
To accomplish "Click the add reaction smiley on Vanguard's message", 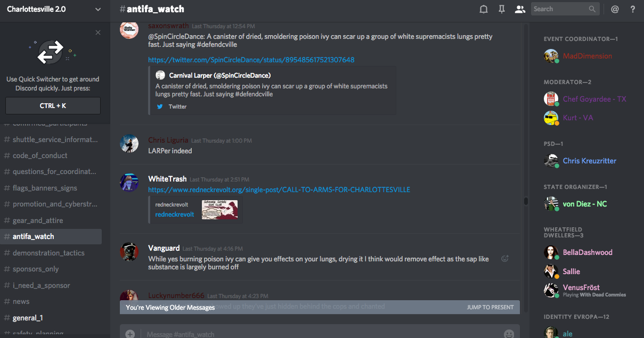I will pyautogui.click(x=505, y=259).
